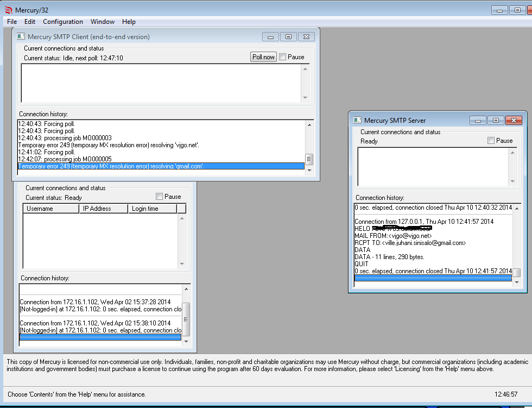Select RCPT TO ville.juhani.sinisalo@gmail.com line
Viewport: 532px width, 408px height.
pyautogui.click(x=433, y=243)
